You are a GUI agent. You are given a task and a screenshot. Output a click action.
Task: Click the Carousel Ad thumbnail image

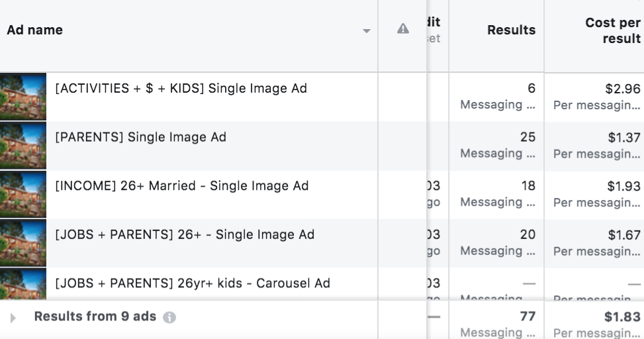coord(23,286)
